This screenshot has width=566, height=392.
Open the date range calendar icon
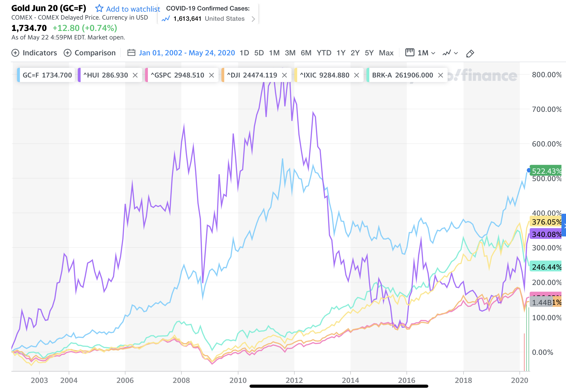point(131,53)
